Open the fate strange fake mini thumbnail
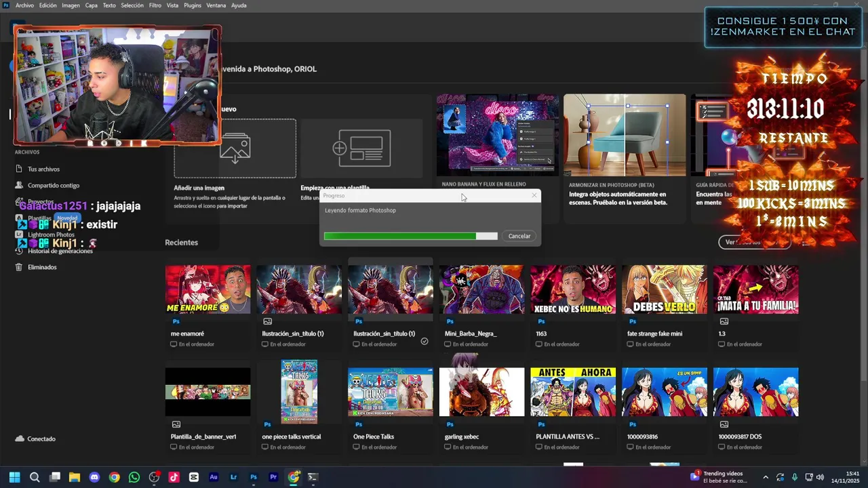 tap(665, 289)
